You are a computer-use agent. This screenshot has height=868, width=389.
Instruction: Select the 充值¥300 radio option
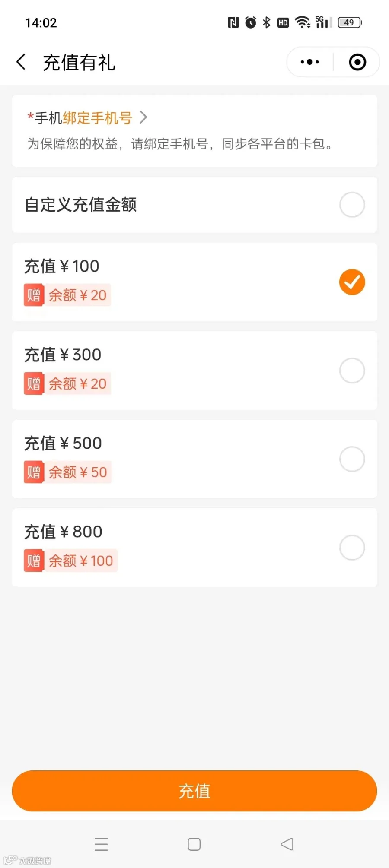[352, 371]
